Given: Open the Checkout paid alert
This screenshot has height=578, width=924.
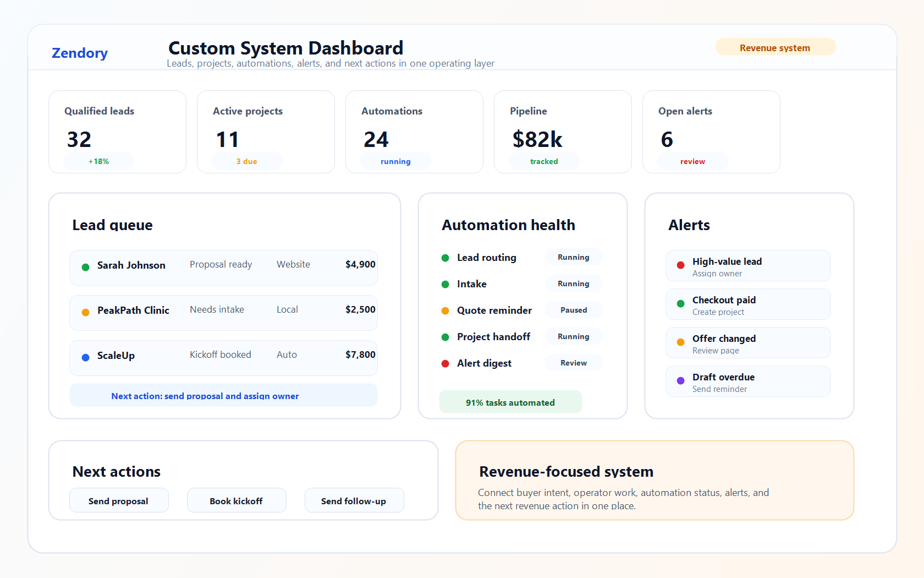Looking at the screenshot, I should 748,304.
